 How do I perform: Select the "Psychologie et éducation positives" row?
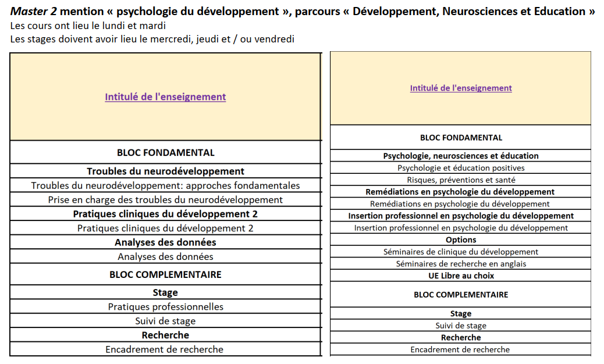click(460, 168)
